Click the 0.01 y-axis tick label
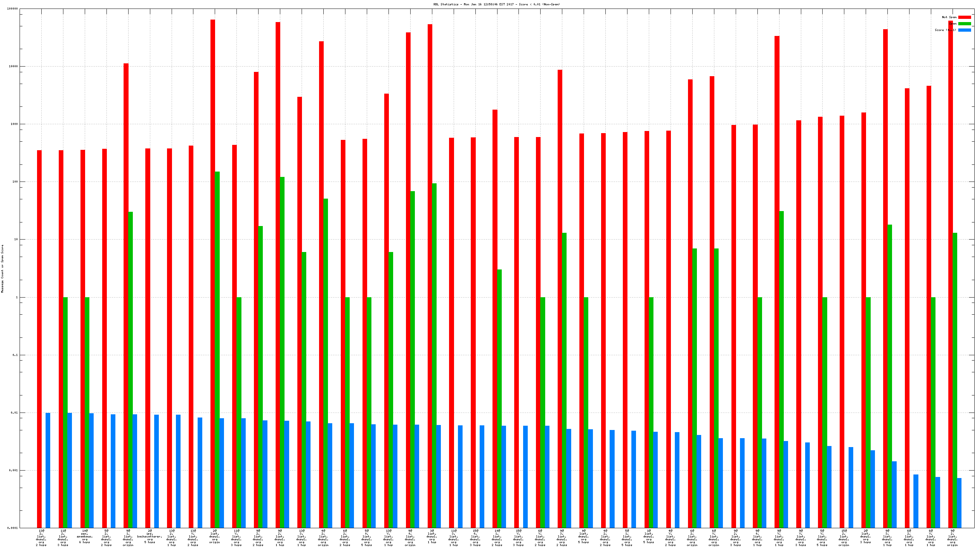980x551 pixels. [14, 413]
